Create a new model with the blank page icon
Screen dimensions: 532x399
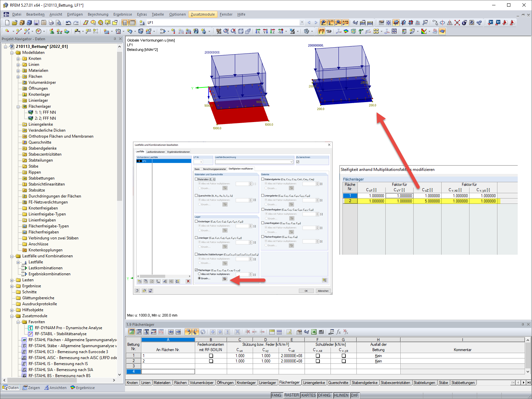point(7,23)
